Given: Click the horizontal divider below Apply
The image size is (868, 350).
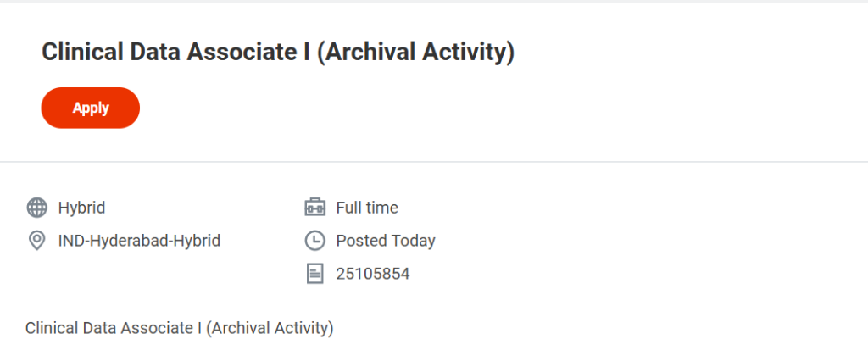Looking at the screenshot, I should [434, 161].
